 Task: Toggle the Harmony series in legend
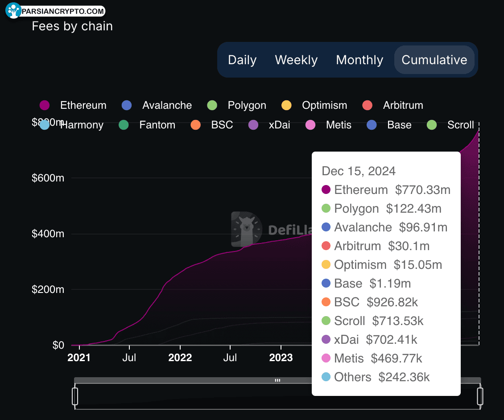click(x=71, y=125)
